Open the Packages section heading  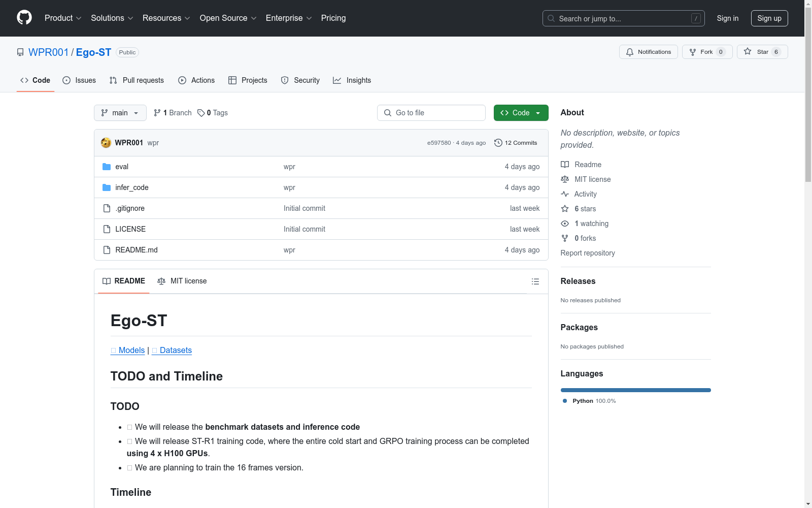(579, 328)
